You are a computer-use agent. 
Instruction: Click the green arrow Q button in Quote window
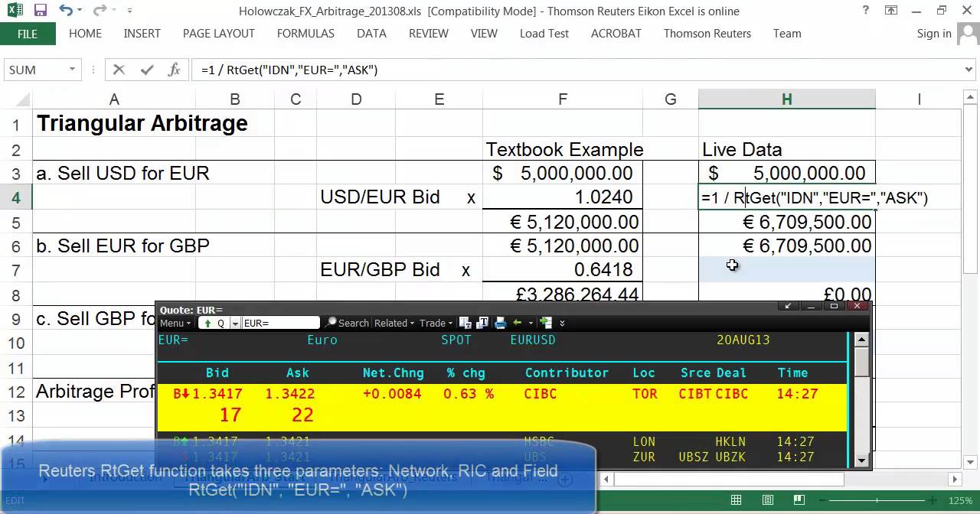tap(215, 323)
